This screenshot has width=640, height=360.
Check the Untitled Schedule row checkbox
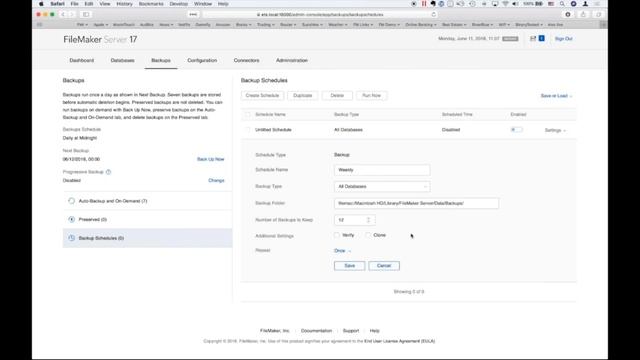247,130
